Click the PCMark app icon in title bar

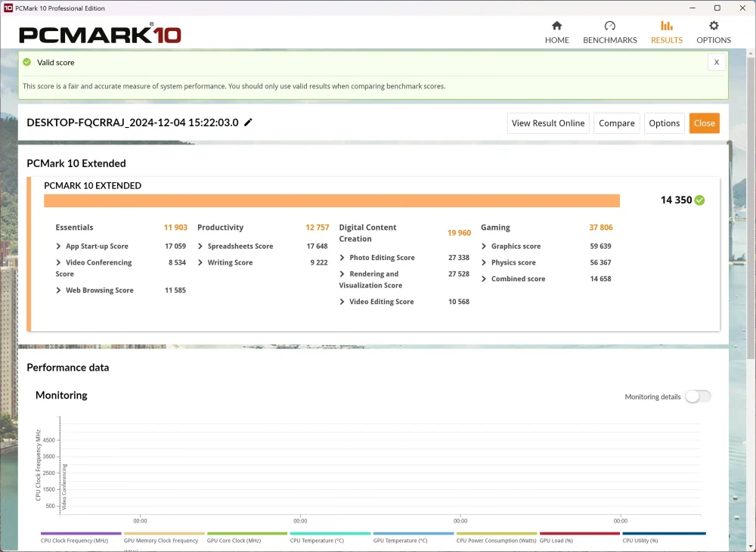click(8, 8)
